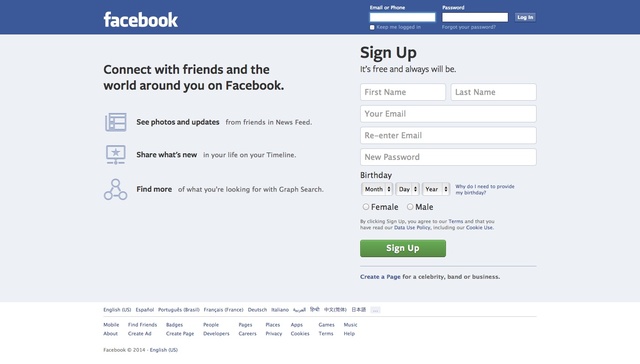Open Why do I need to provide my birthday link

pos(485,189)
